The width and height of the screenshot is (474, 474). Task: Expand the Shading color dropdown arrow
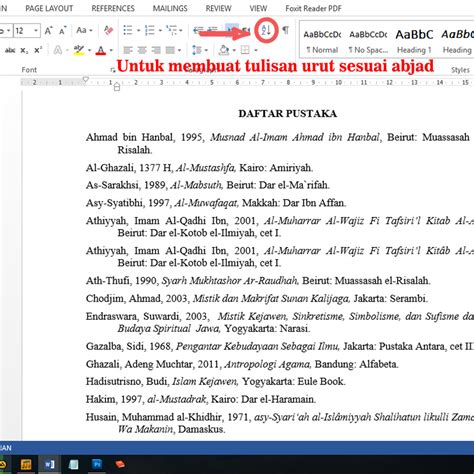pos(234,51)
